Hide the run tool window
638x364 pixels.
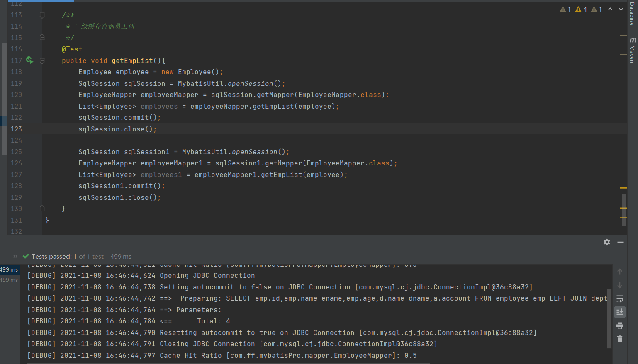coord(621,242)
